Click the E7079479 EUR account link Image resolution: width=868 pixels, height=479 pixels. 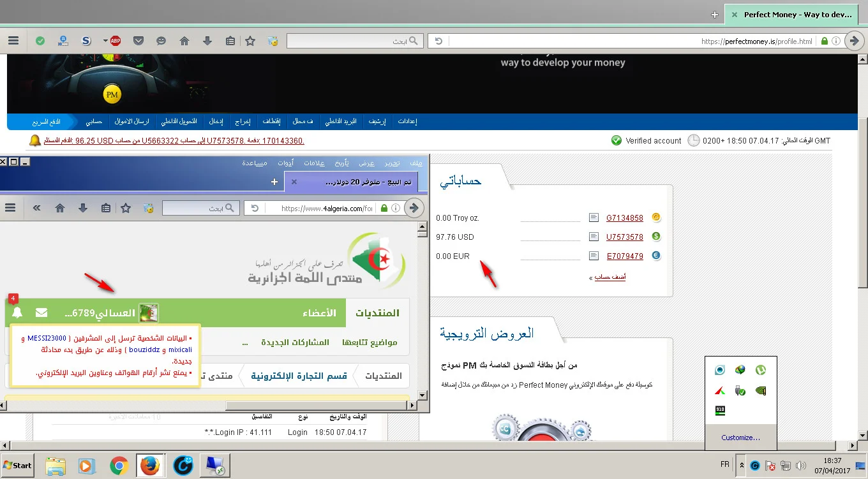click(624, 256)
